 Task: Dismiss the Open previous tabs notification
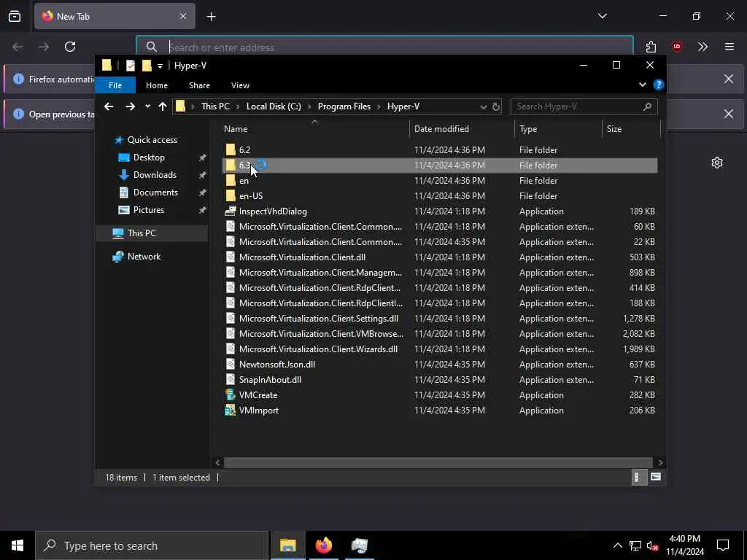[x=729, y=114]
